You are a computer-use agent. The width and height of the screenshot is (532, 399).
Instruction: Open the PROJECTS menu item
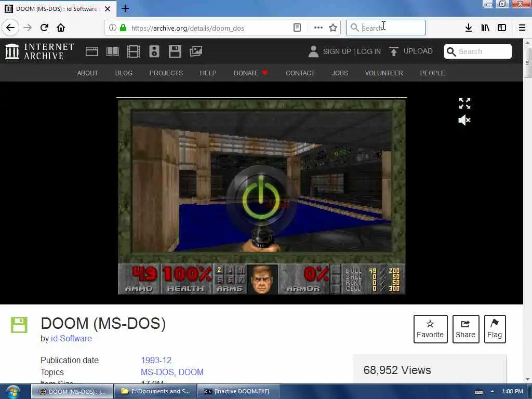click(x=166, y=73)
